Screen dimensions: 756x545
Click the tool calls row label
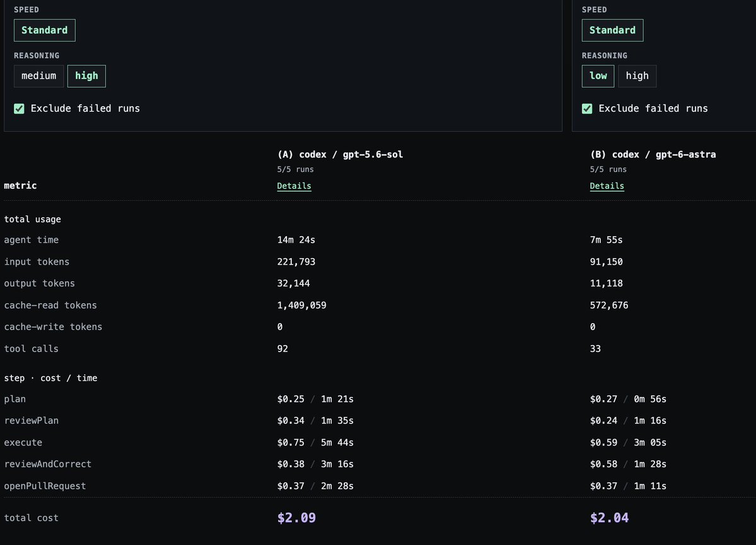pyautogui.click(x=32, y=349)
